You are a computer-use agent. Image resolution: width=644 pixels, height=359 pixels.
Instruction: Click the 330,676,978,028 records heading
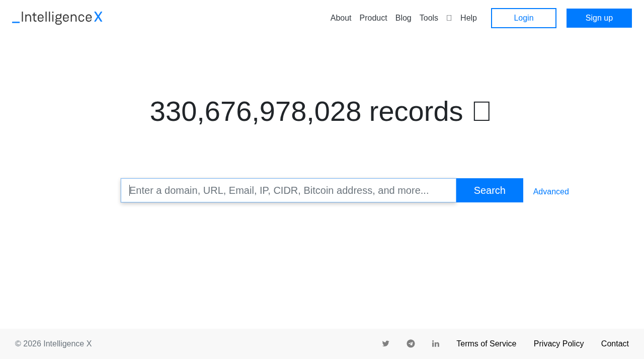306,111
